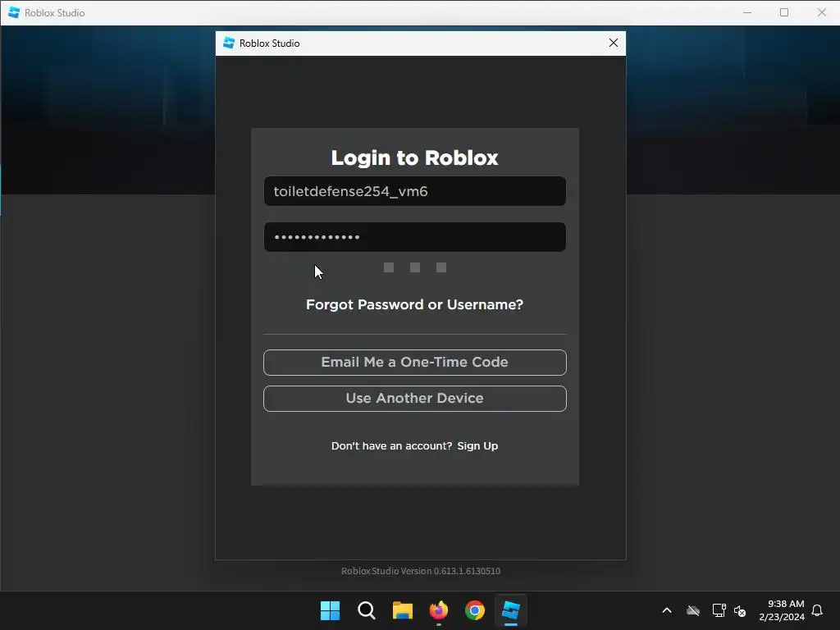Image resolution: width=840 pixels, height=630 pixels.
Task: Select Roblox Studio taskbar icon
Action: click(x=510, y=610)
